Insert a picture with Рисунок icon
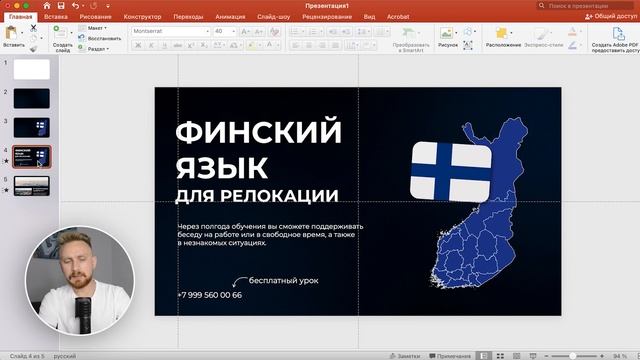This screenshot has width=640, height=360. point(446,33)
